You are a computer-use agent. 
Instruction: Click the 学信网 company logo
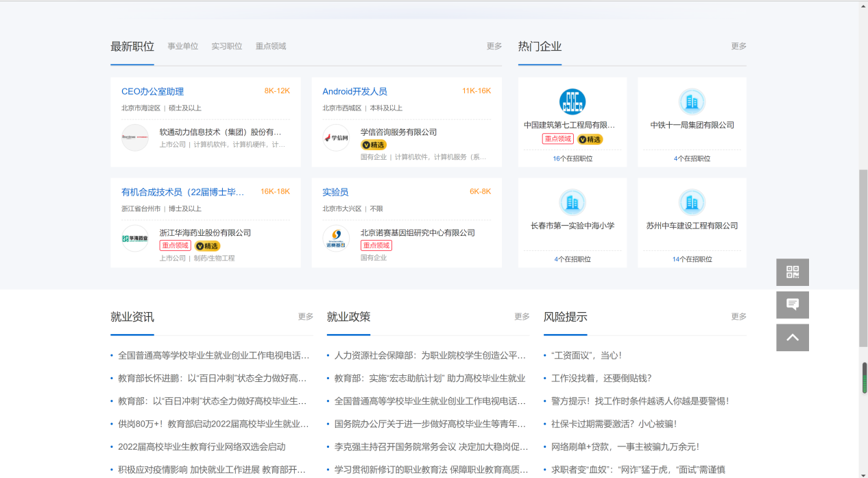coord(336,138)
